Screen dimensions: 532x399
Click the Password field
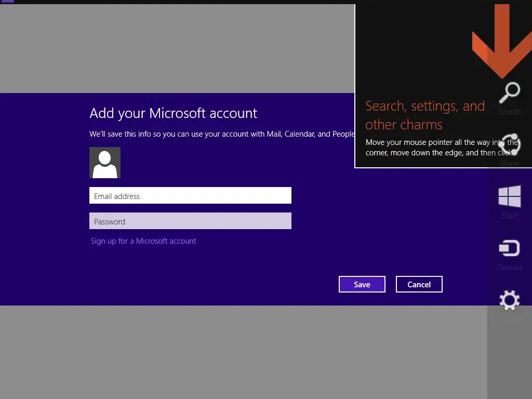[x=190, y=221]
